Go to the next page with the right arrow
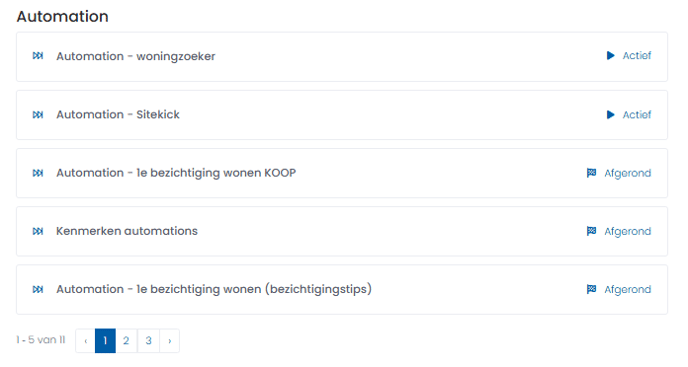Screen dimensions: 688x367 pyautogui.click(x=170, y=341)
